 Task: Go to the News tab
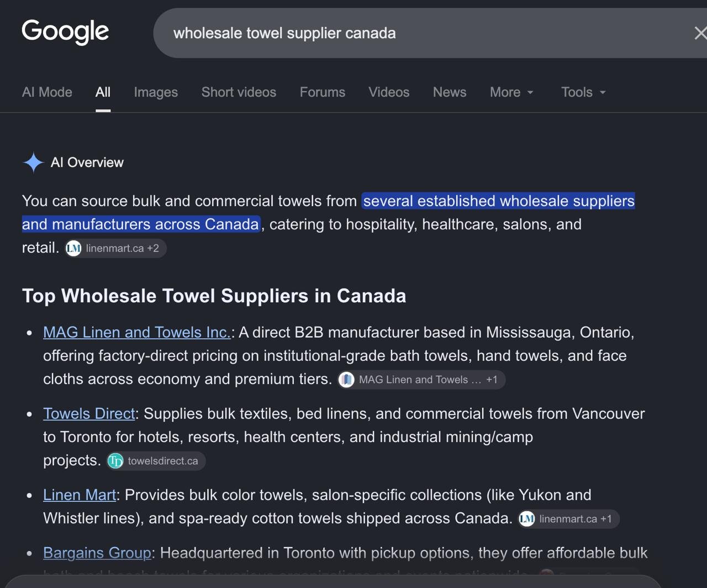[450, 92]
